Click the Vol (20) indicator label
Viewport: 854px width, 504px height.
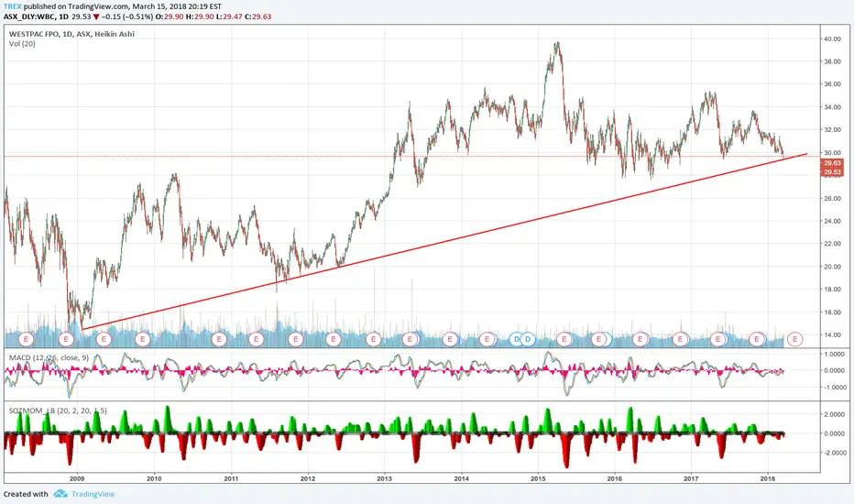click(22, 44)
